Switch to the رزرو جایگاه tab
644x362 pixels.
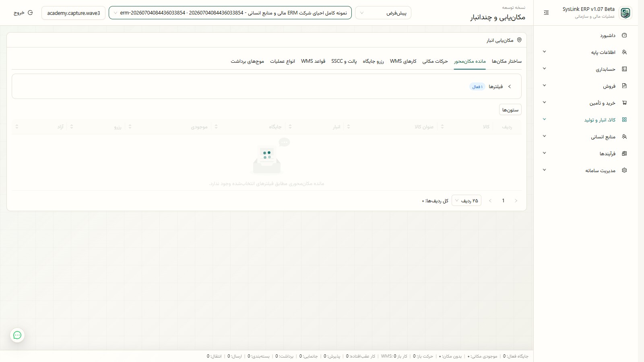click(373, 61)
